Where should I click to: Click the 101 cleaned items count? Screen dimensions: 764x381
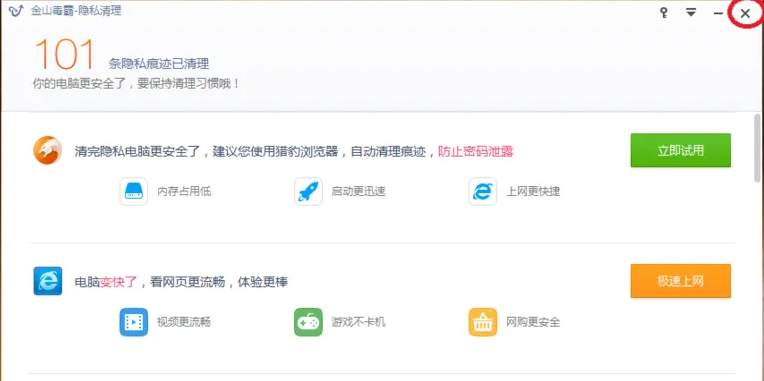(64, 54)
